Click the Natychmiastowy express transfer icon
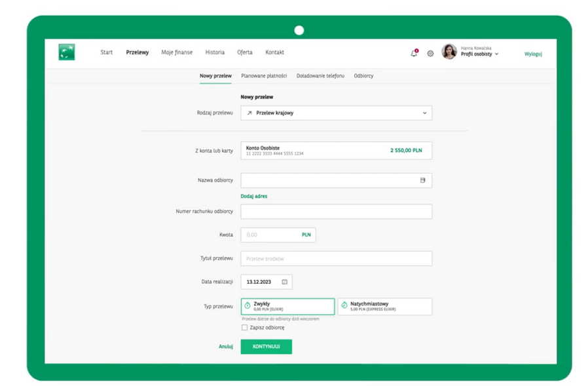This screenshot has width=588, height=386. coord(344,306)
